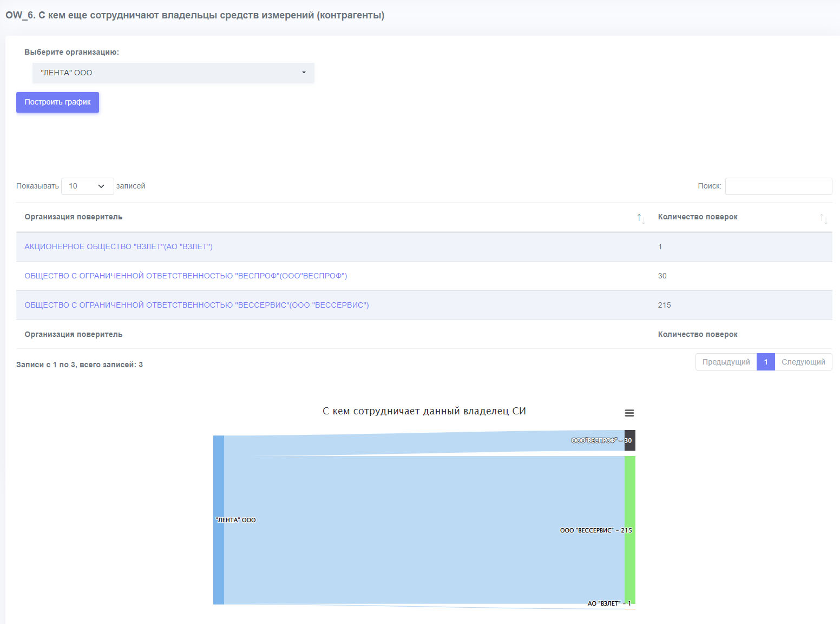Screen dimensions: 840x624
Task: Click the Количество поверок column header
Action: click(x=698, y=217)
